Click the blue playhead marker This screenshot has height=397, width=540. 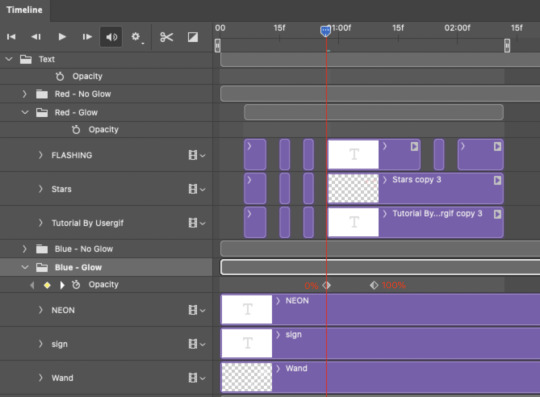coord(325,31)
